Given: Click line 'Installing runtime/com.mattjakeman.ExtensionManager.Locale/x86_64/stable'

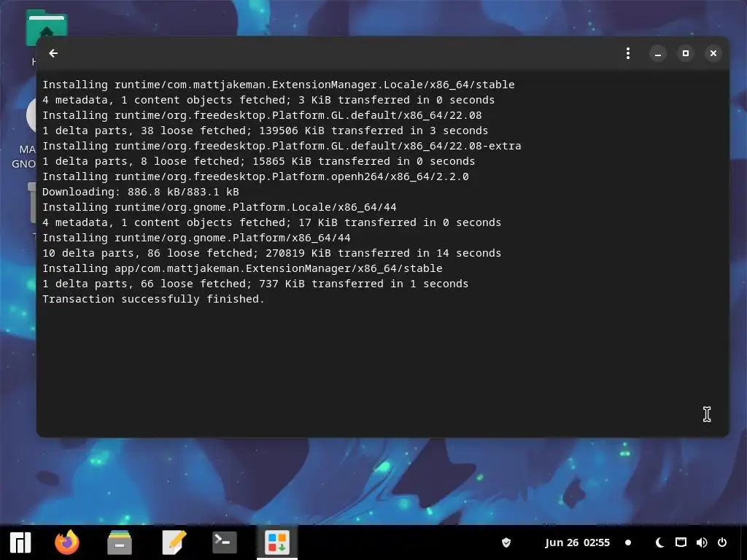Looking at the screenshot, I should [x=278, y=85].
